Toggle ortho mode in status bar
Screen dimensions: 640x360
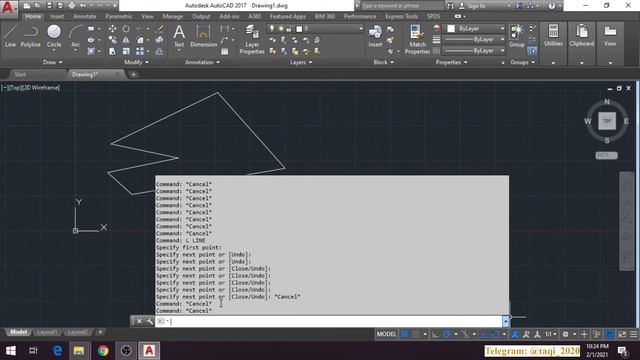coord(436,334)
